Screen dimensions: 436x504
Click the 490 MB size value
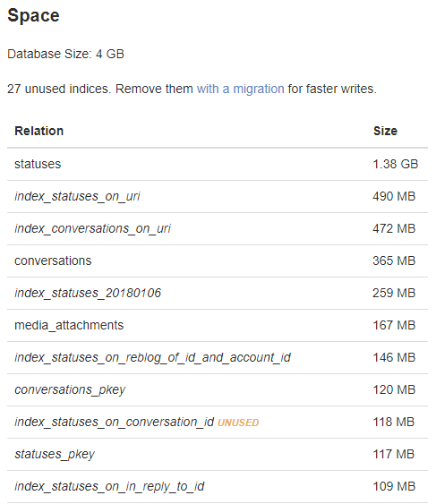[x=394, y=196]
